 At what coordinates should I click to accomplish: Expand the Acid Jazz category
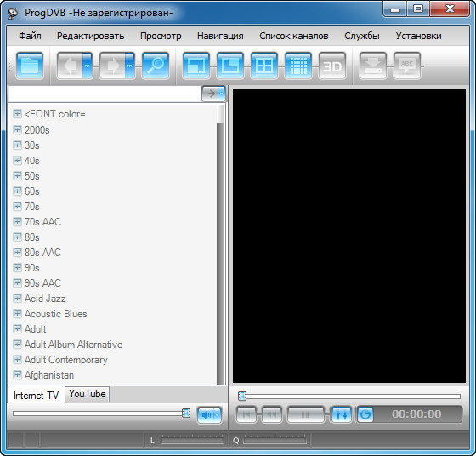point(17,298)
